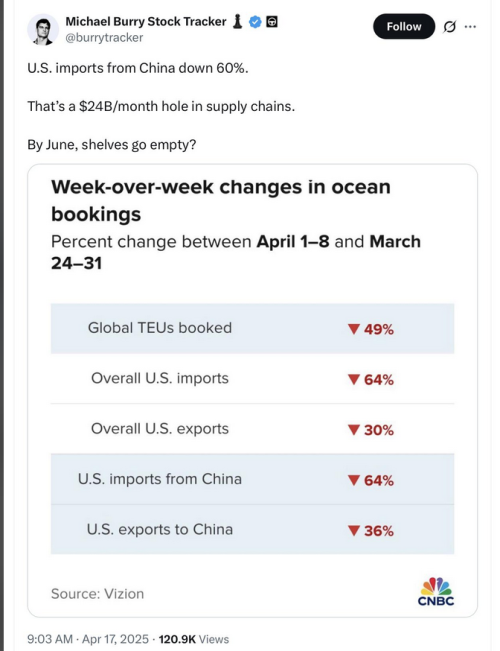Click the red arrow beside 49%

(x=353, y=329)
